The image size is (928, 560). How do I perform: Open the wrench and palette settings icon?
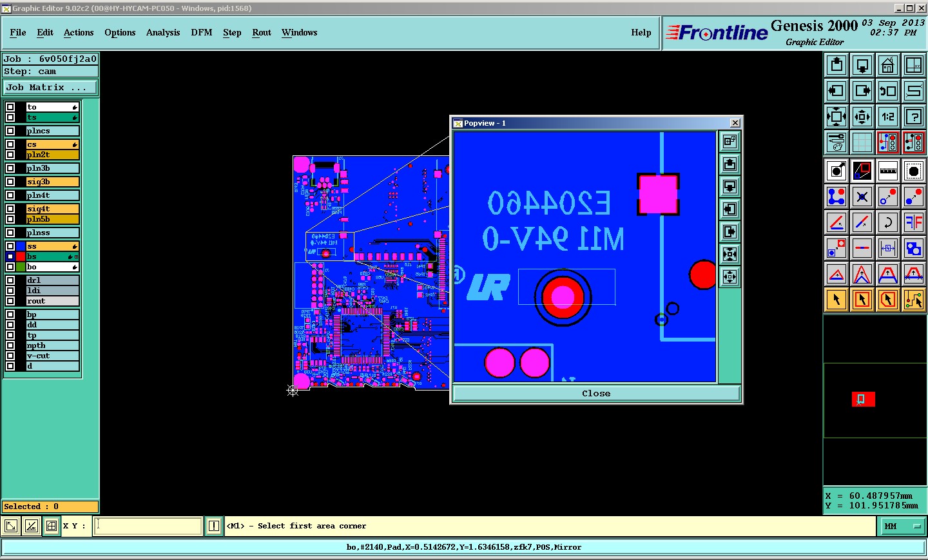836,142
